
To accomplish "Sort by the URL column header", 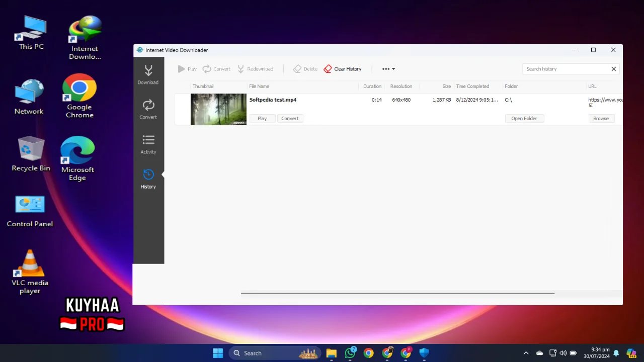I will (x=592, y=86).
